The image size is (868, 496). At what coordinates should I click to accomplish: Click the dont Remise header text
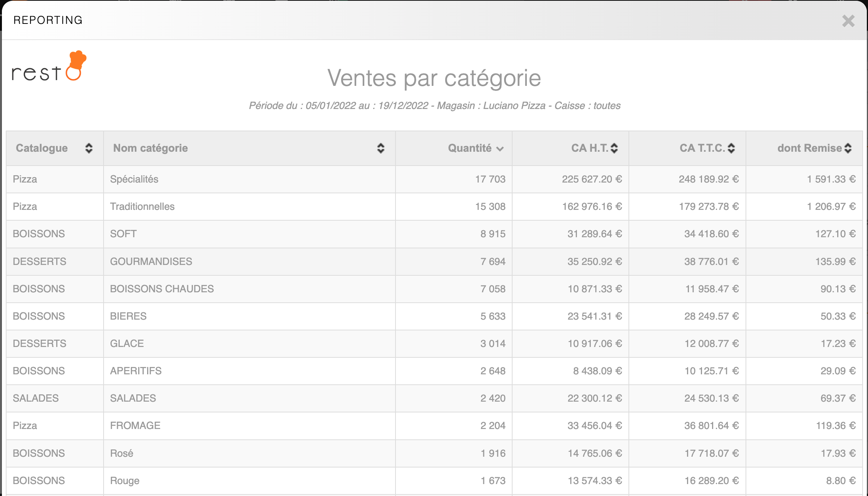pos(809,148)
